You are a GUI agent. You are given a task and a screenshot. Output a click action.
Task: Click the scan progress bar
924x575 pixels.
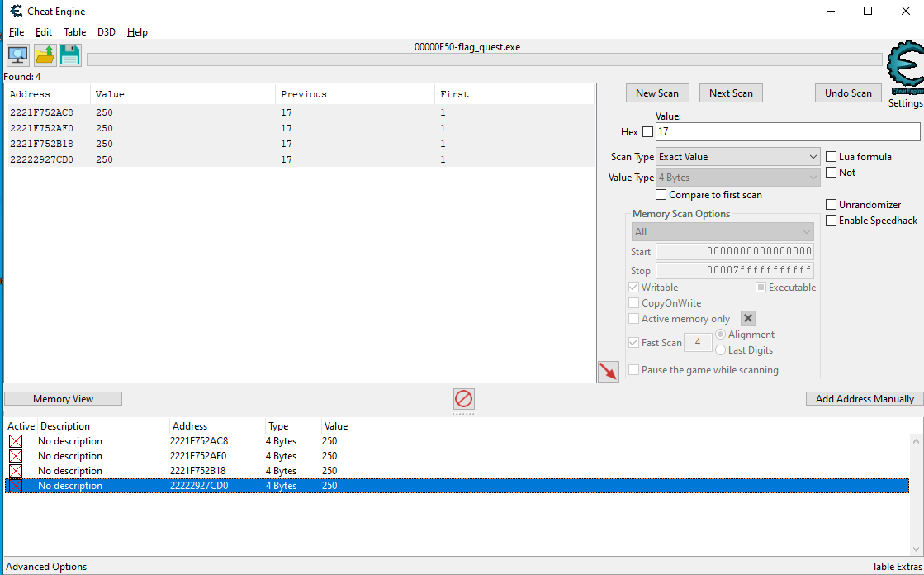[485, 59]
